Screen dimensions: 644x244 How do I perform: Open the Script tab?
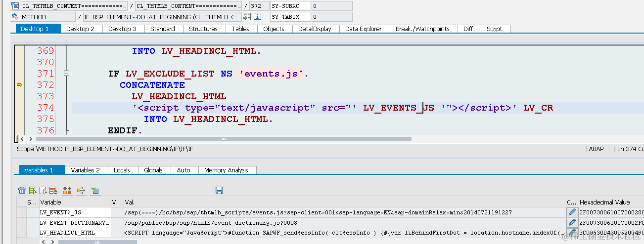495,29
